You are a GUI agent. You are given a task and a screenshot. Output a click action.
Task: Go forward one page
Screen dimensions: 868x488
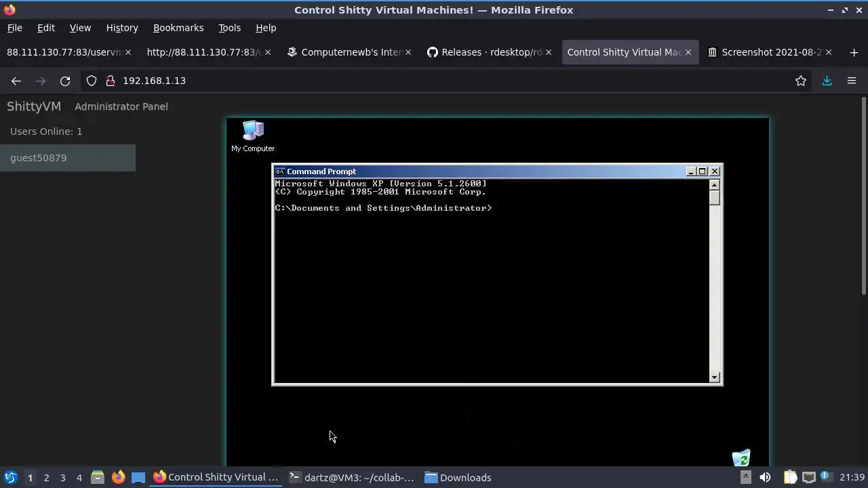click(x=41, y=81)
